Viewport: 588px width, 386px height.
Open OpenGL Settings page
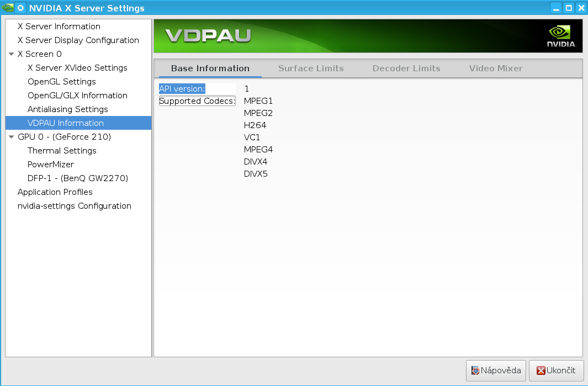point(61,82)
